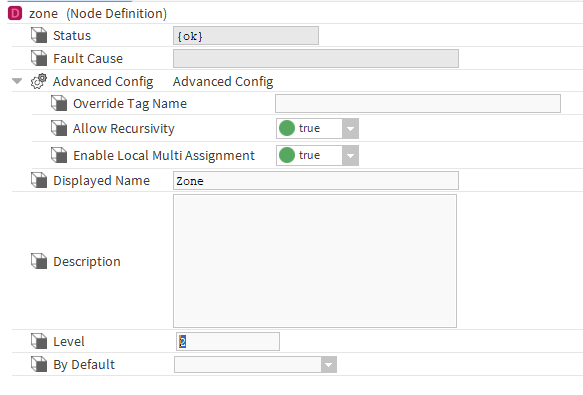Open the By Default dropdown arrow
583x395 pixels.
point(329,365)
